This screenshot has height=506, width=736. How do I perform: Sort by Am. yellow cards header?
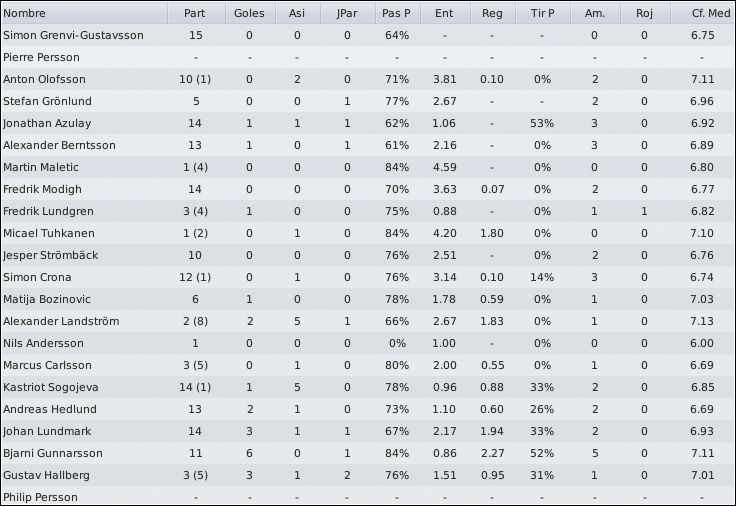[x=595, y=13]
